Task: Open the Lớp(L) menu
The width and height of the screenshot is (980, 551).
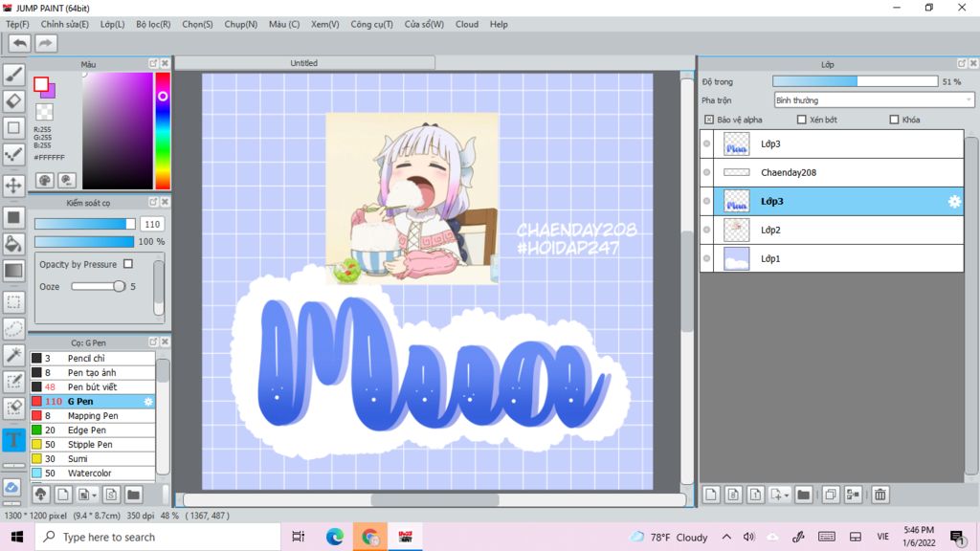Action: (113, 24)
